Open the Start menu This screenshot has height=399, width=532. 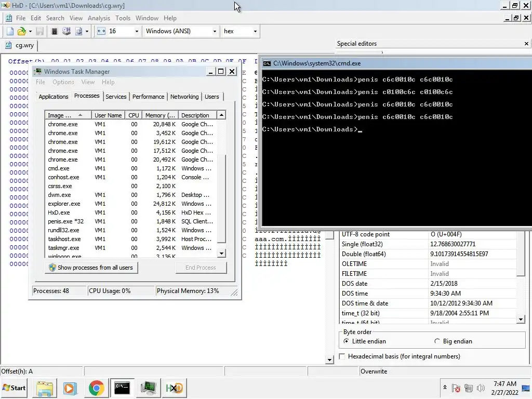point(14,388)
